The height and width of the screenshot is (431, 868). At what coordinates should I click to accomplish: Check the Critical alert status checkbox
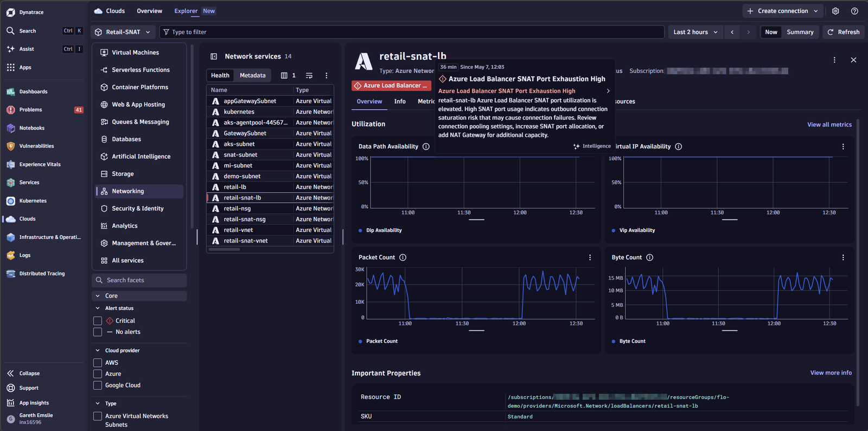point(98,321)
